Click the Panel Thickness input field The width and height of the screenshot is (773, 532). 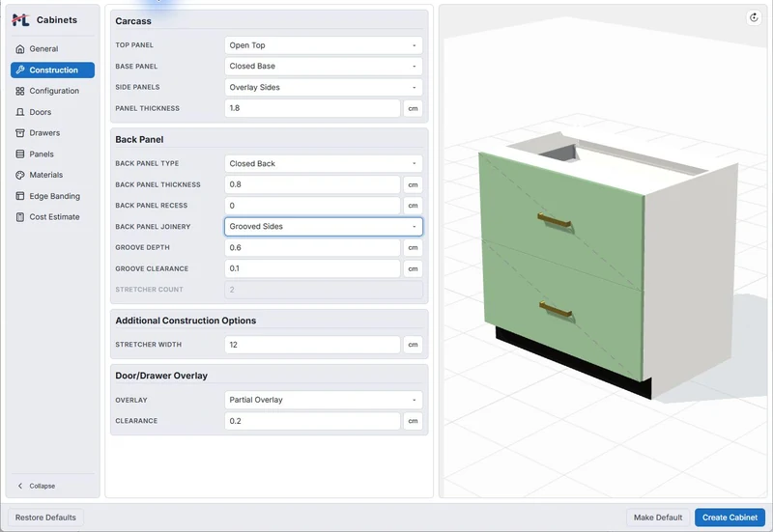(312, 108)
